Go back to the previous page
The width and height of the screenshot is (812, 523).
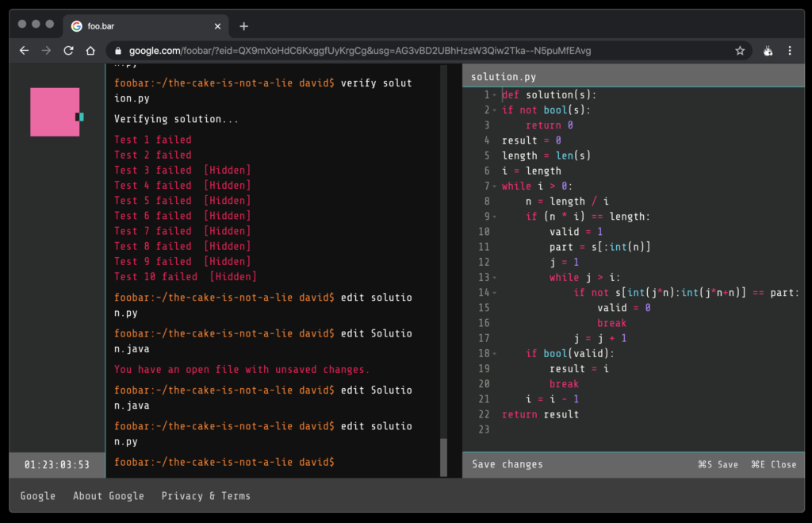pos(24,51)
